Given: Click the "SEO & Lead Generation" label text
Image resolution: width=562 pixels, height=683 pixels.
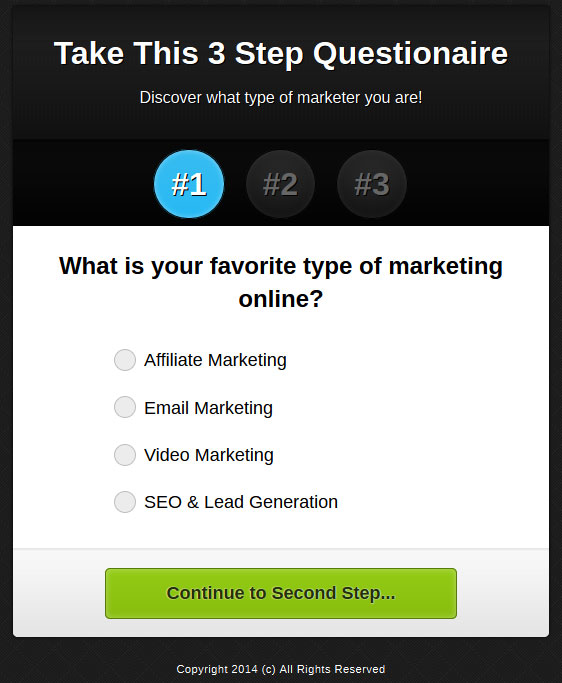Looking at the screenshot, I should coord(241,502).
